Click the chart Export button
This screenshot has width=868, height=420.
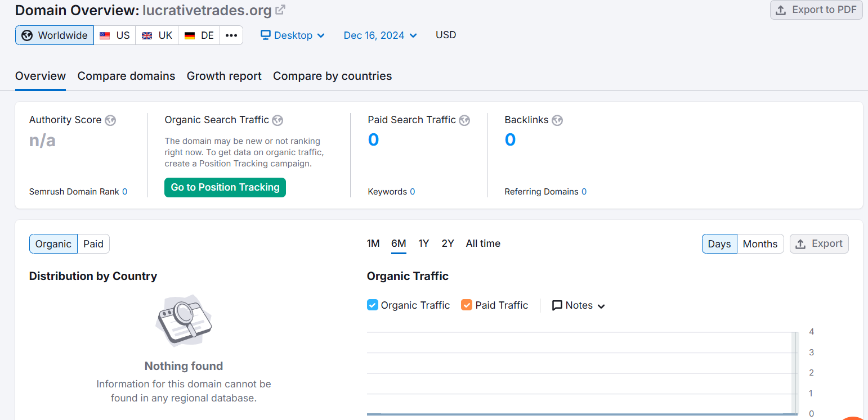(x=819, y=244)
